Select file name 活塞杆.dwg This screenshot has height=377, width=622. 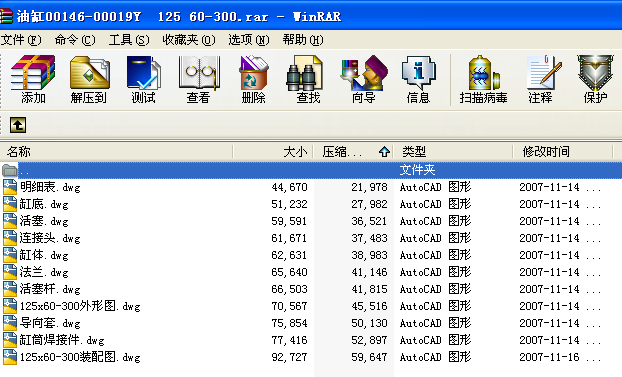[50, 289]
